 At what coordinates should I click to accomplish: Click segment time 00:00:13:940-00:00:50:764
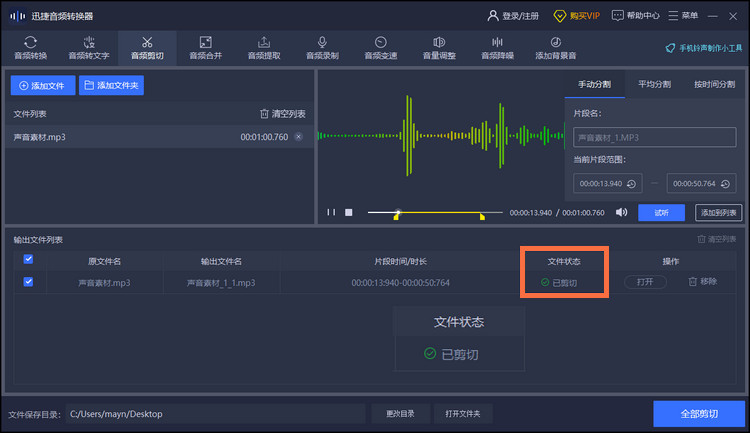400,283
